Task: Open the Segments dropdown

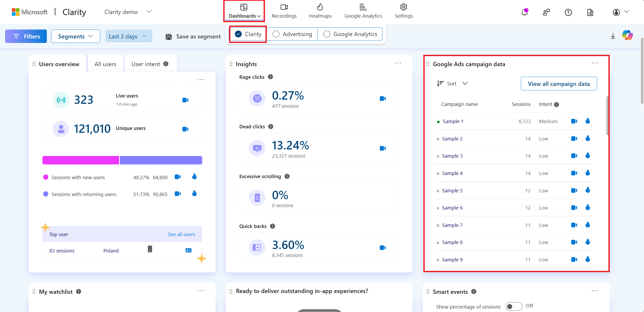Action: pos(76,36)
